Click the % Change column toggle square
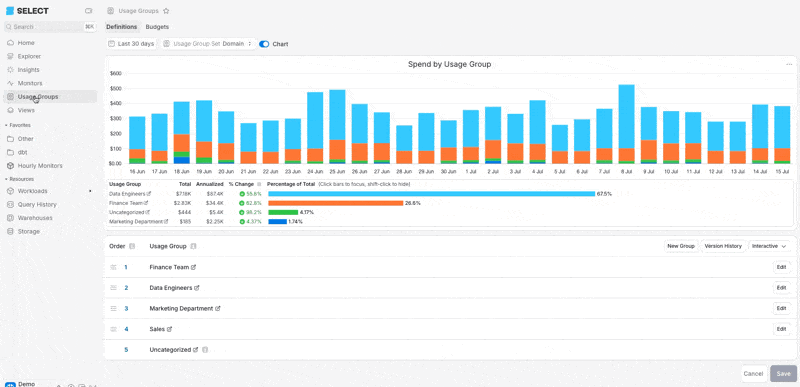The image size is (800, 387). coord(259,184)
